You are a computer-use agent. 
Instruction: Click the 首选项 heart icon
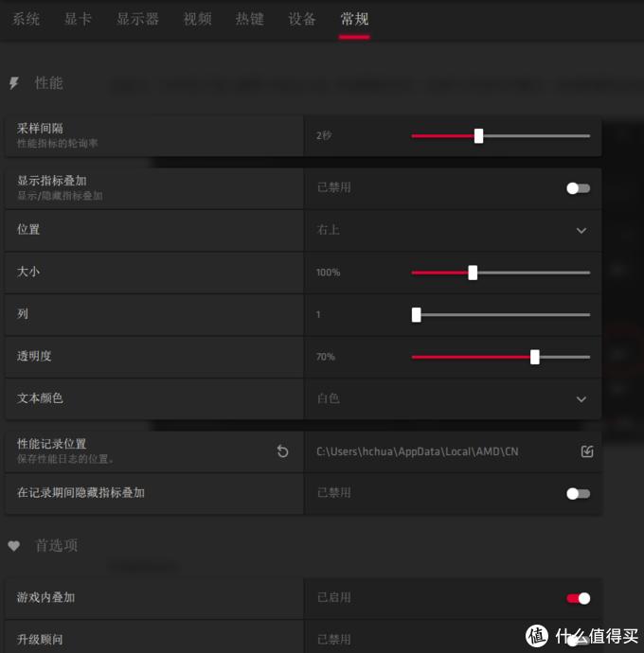tap(14, 545)
